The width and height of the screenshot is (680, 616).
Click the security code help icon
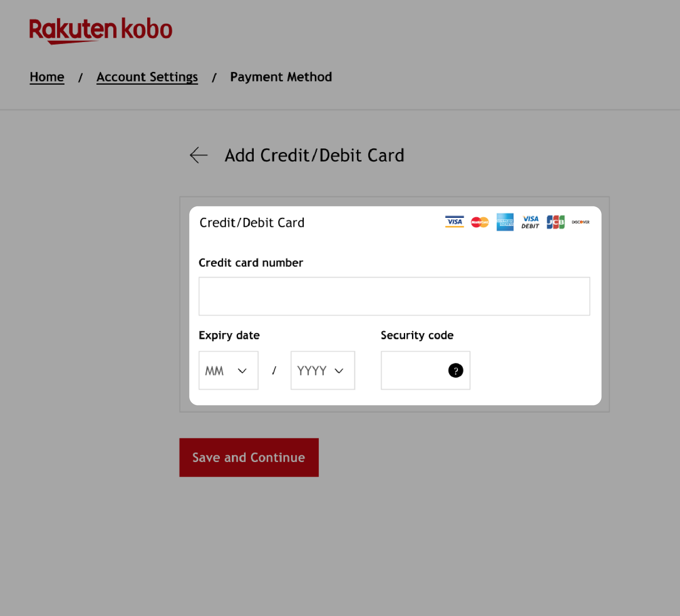pyautogui.click(x=455, y=370)
